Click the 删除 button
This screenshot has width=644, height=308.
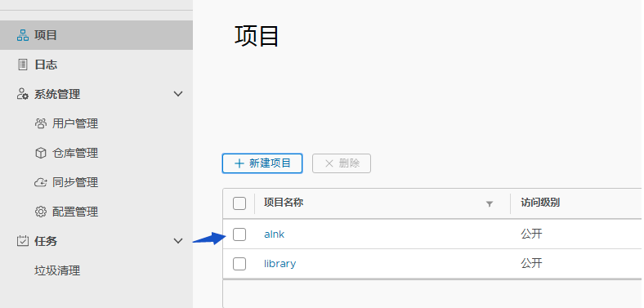(342, 163)
